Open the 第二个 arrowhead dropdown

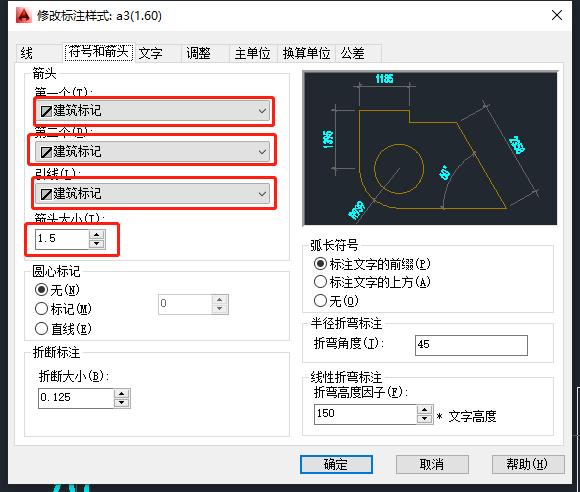[x=153, y=152]
